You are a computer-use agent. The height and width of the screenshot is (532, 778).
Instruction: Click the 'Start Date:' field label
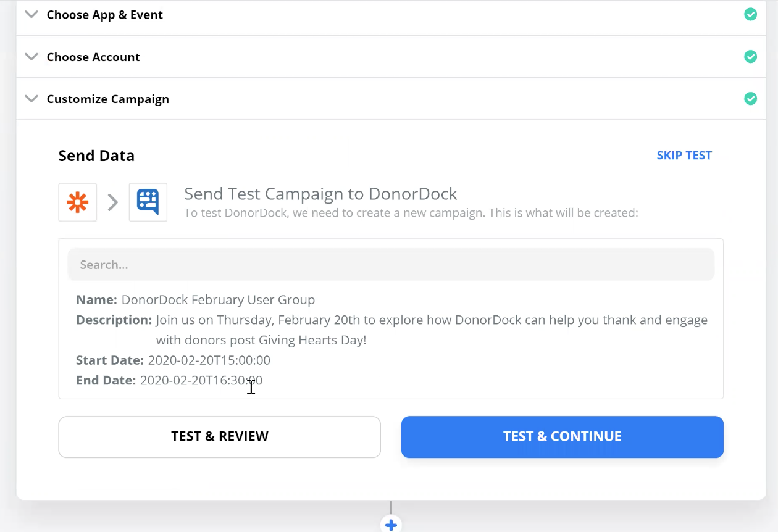coord(110,360)
